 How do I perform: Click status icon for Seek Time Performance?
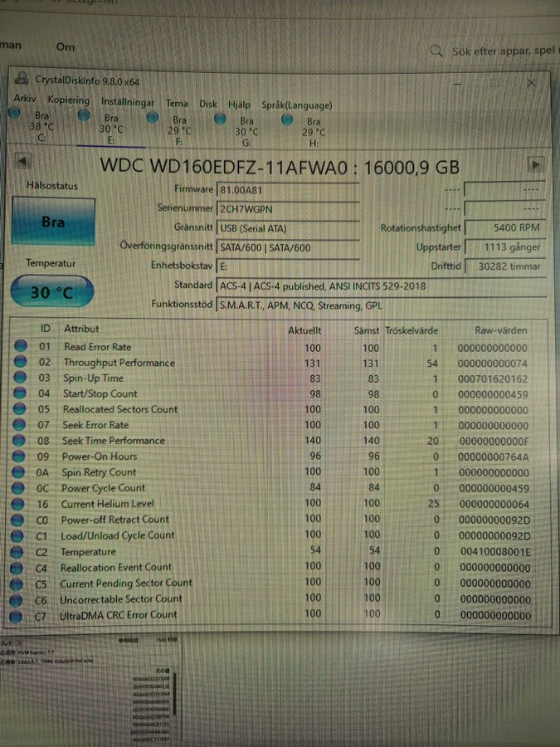[x=18, y=440]
